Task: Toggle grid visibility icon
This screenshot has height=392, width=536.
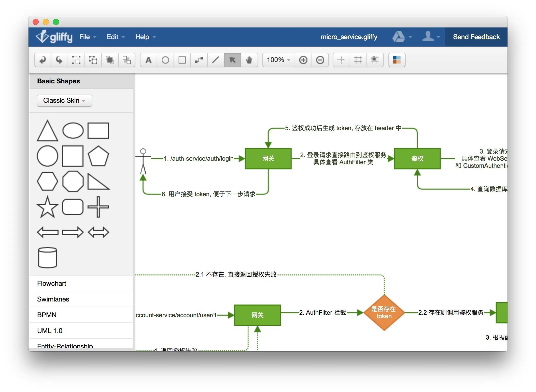Action: (x=358, y=60)
